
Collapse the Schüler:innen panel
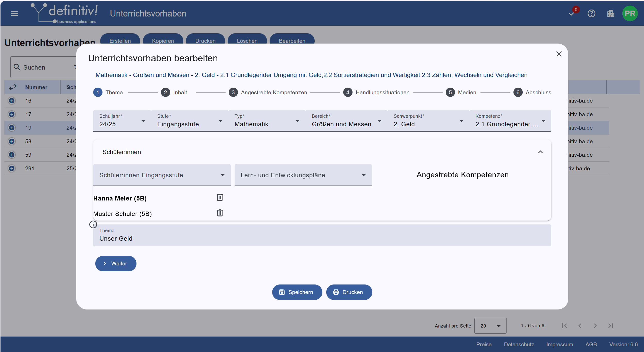point(540,152)
